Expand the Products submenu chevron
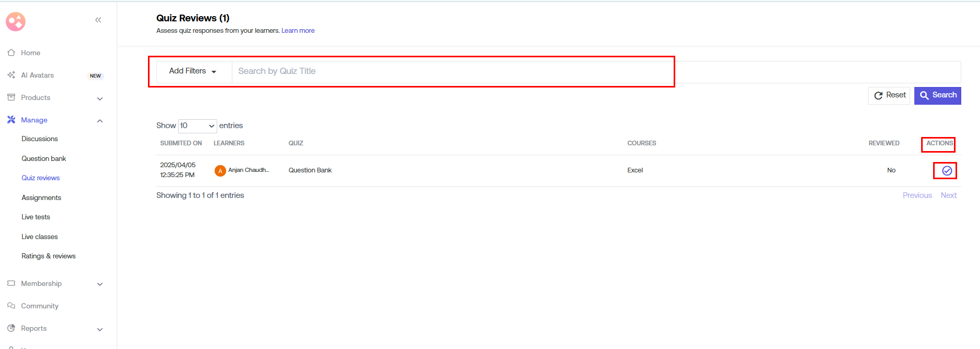 tap(100, 98)
